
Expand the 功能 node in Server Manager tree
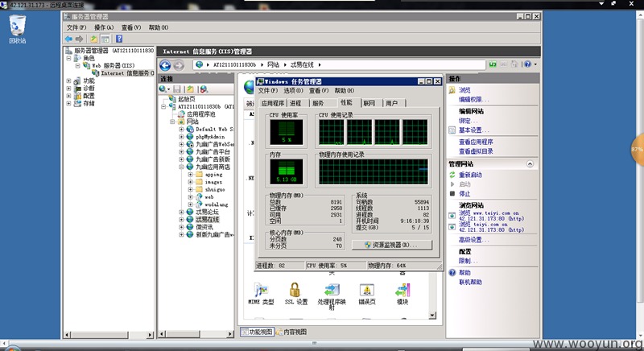tap(69, 81)
